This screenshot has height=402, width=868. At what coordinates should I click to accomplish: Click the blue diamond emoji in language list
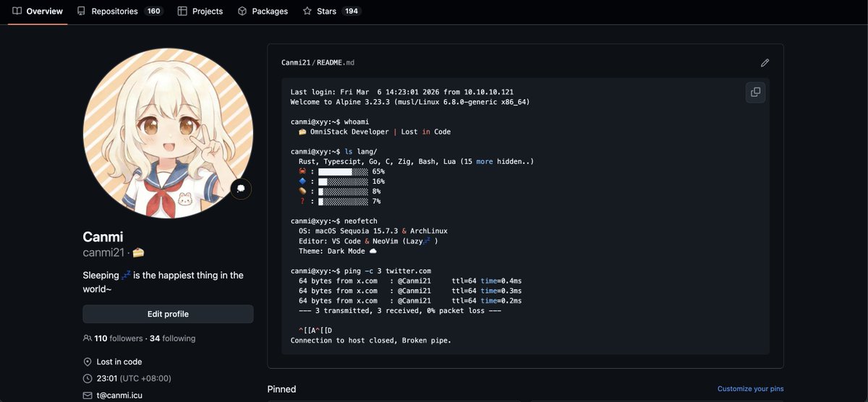[302, 181]
